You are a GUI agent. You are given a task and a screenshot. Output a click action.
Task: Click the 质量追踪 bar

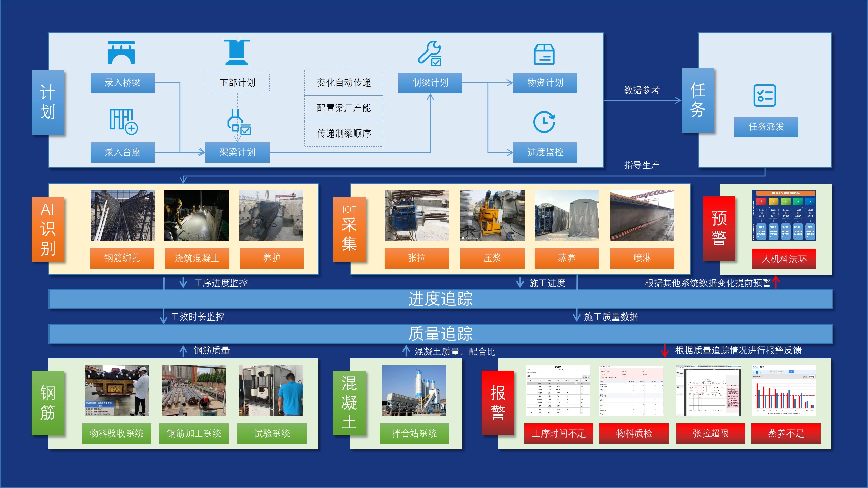440,334
